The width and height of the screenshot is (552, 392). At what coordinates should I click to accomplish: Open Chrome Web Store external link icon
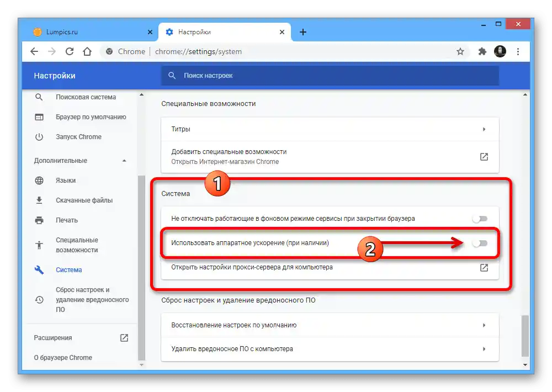pos(484,157)
